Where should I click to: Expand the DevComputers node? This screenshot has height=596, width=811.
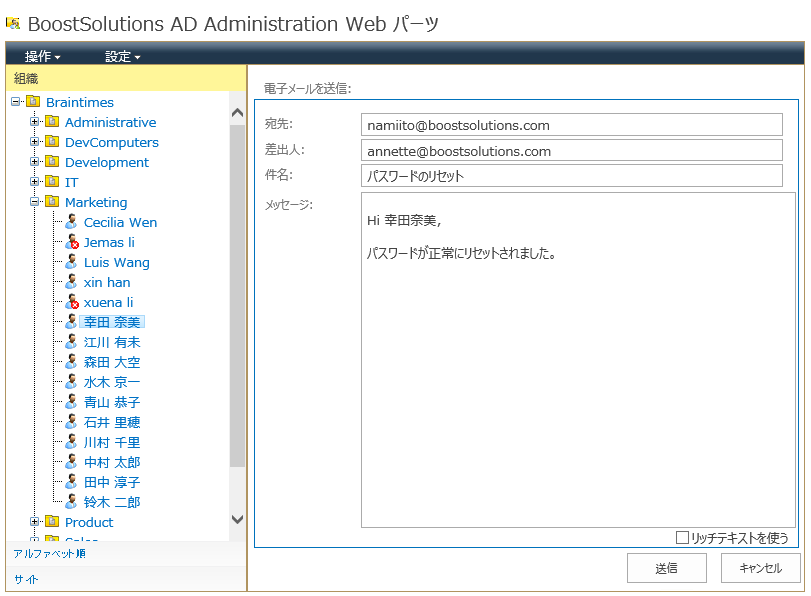(34, 141)
